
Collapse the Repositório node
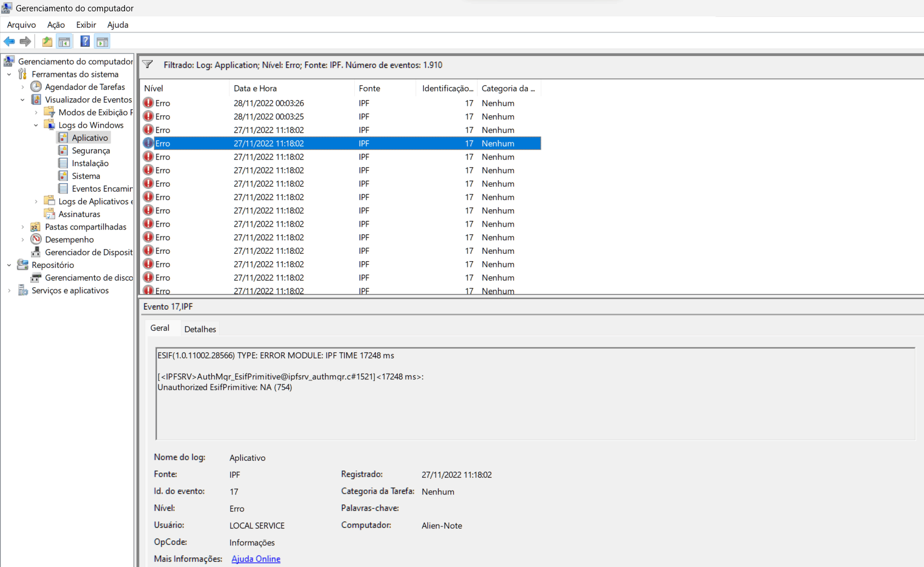tap(9, 265)
